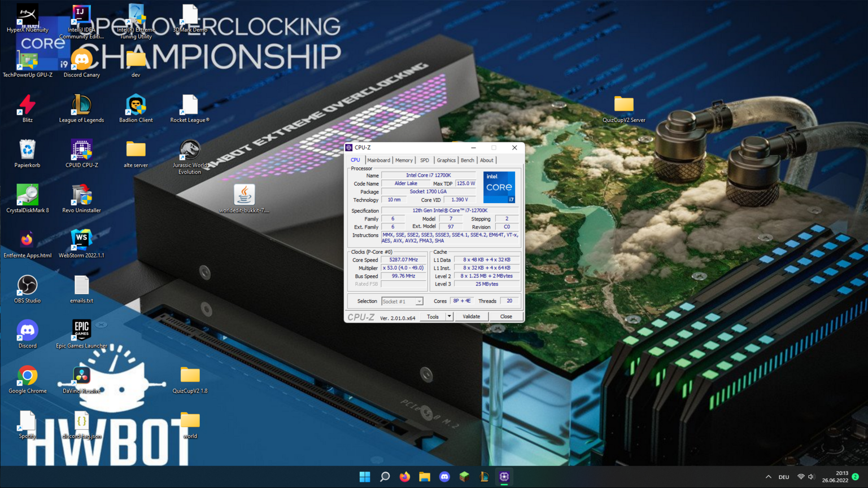Viewport: 868px width, 488px height.
Task: Click the Intel Core i7 logo in CPU-Z
Action: (x=499, y=187)
